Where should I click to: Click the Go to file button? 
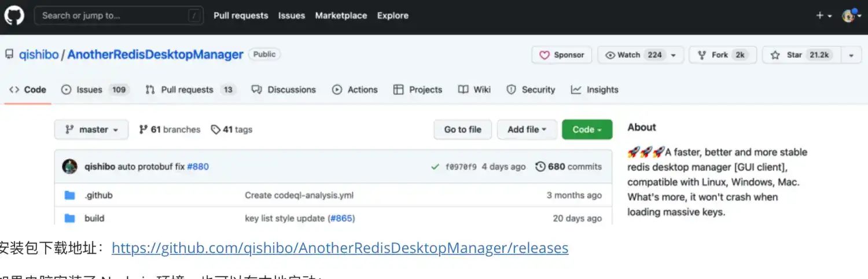[463, 130]
